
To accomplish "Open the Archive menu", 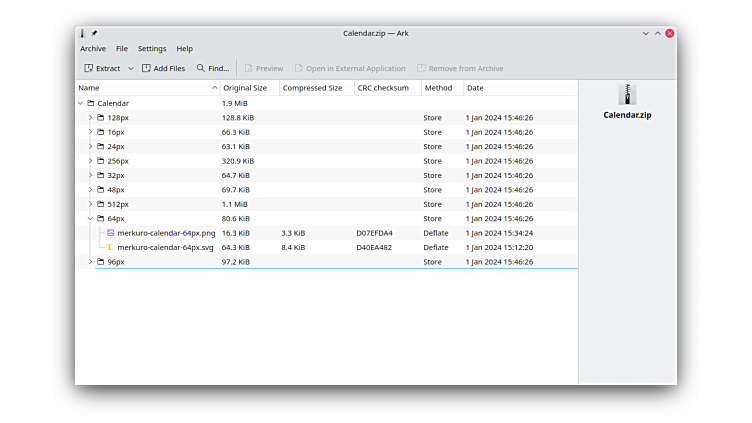I will pos(93,48).
